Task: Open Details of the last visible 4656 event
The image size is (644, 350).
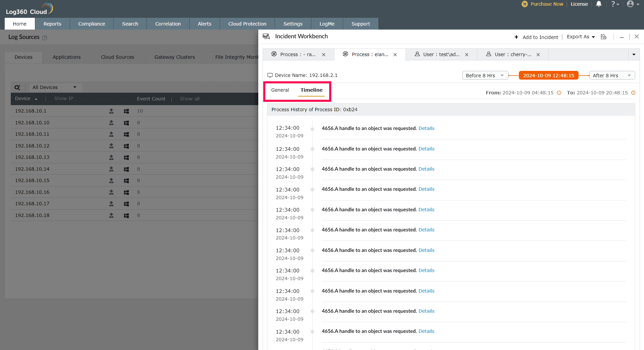Action: click(426, 331)
